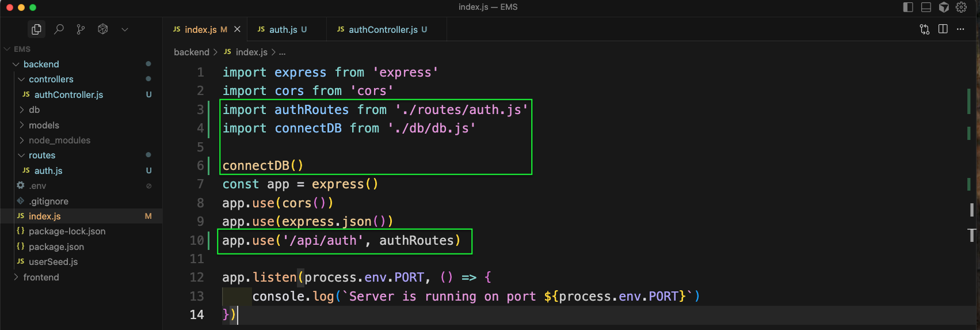Open the Extensions cube icon in sidebar
980x330 pixels.
pyautogui.click(x=103, y=29)
